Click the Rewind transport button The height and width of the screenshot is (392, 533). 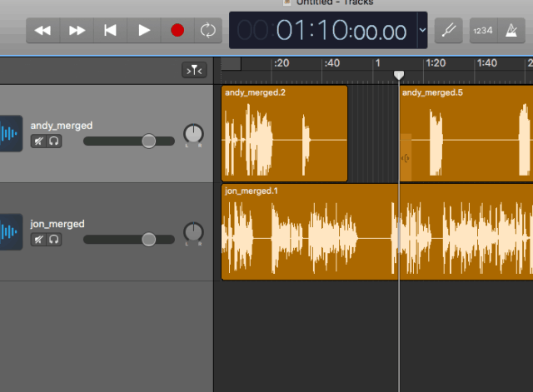(x=42, y=31)
